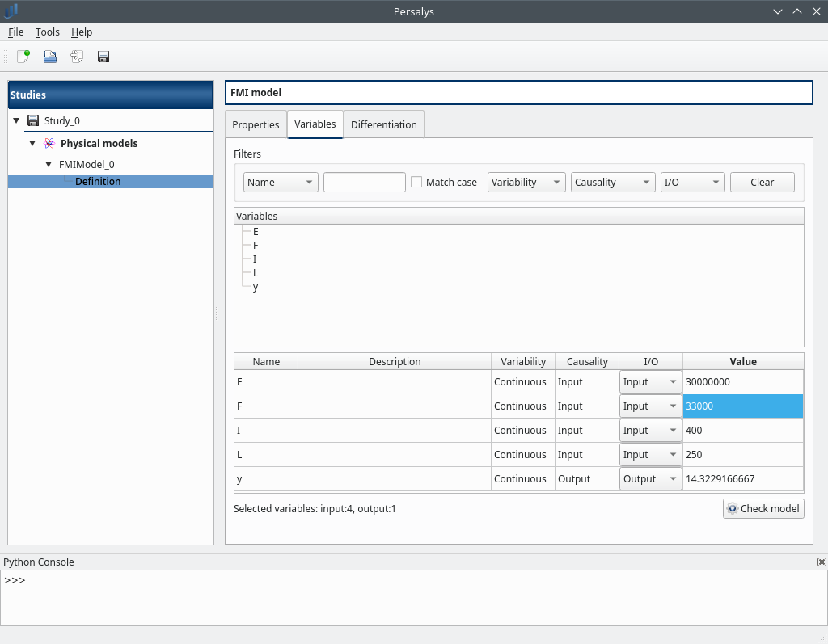This screenshot has width=828, height=644.
Task: Open the Causality filter dropdown
Action: pyautogui.click(x=612, y=182)
